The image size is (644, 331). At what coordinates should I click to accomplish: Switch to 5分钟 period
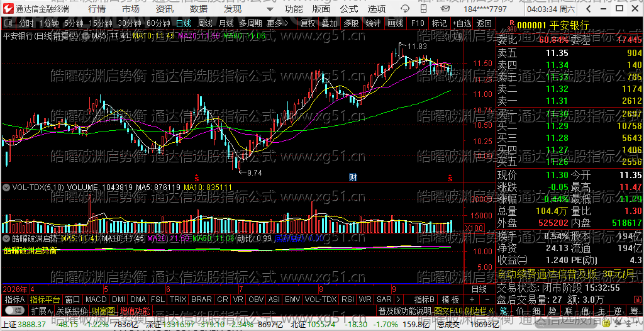[73, 23]
